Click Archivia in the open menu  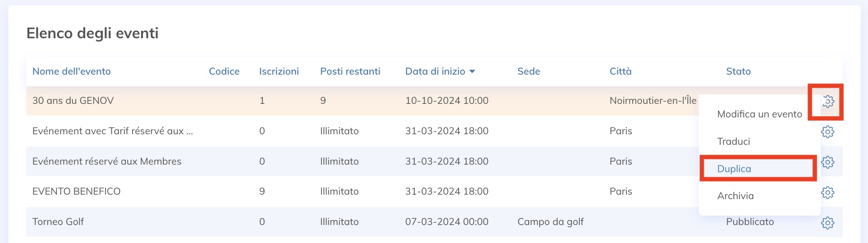735,195
